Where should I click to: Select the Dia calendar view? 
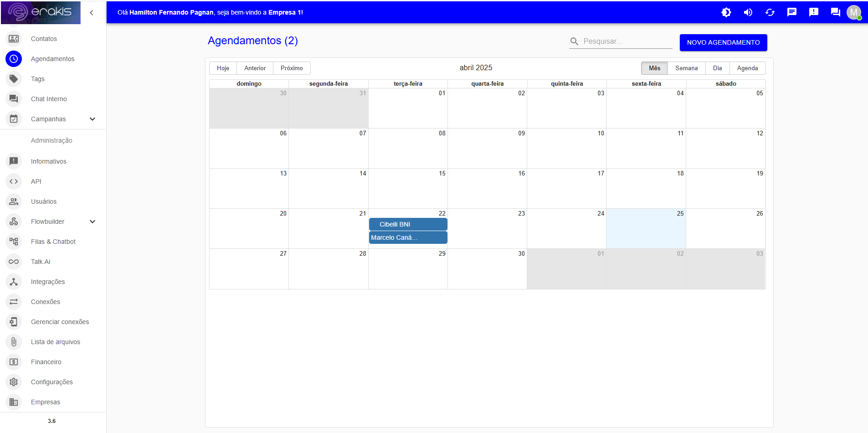coord(717,68)
